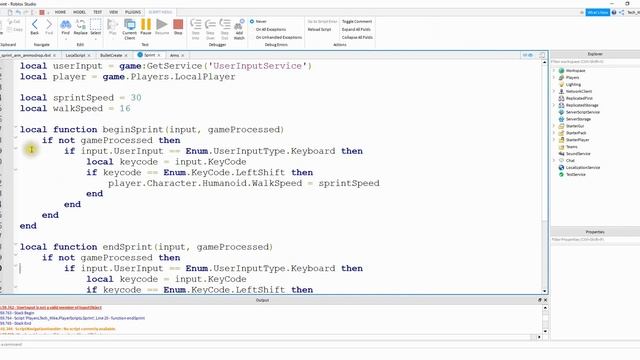Click the LocalizationService icon in Explorer
Image resolution: width=640 pixels, height=360 pixels.
[x=561, y=168]
